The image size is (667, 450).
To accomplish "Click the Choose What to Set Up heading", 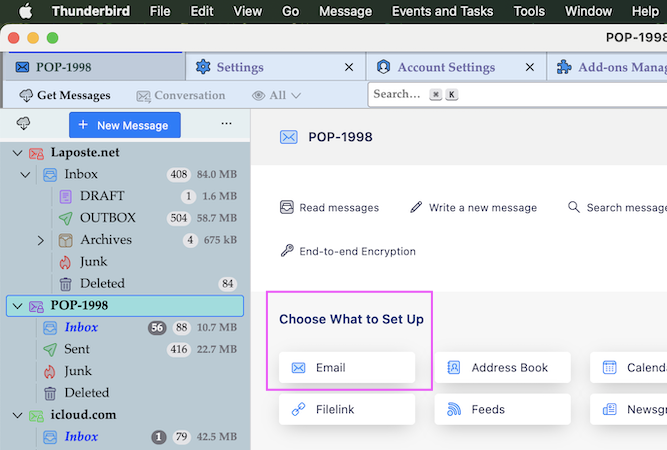I will point(351,319).
